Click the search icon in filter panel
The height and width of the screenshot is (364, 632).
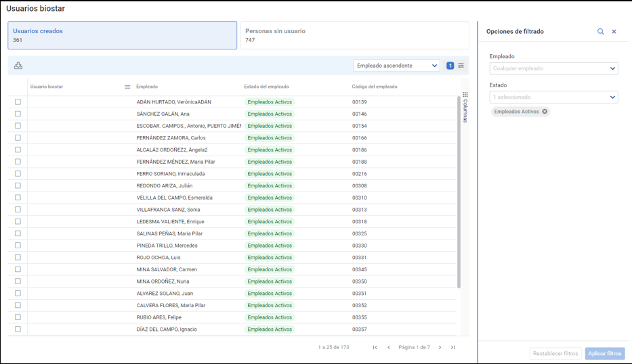(601, 31)
